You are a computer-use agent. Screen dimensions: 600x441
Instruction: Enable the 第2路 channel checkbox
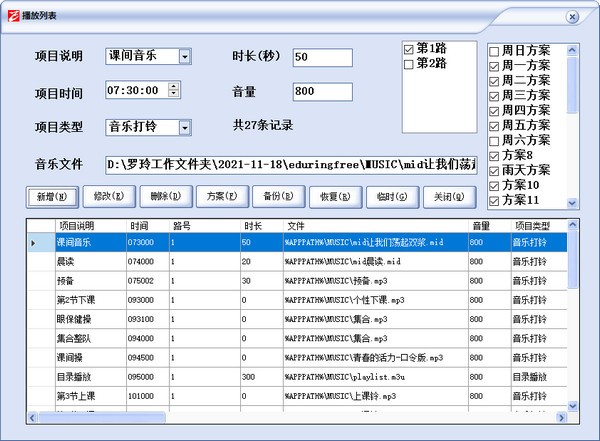pyautogui.click(x=408, y=65)
